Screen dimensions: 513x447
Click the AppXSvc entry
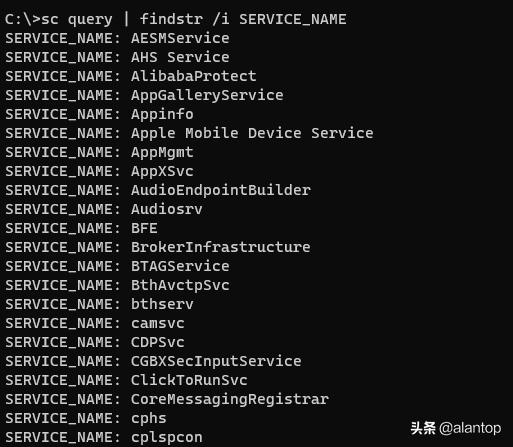coord(162,171)
